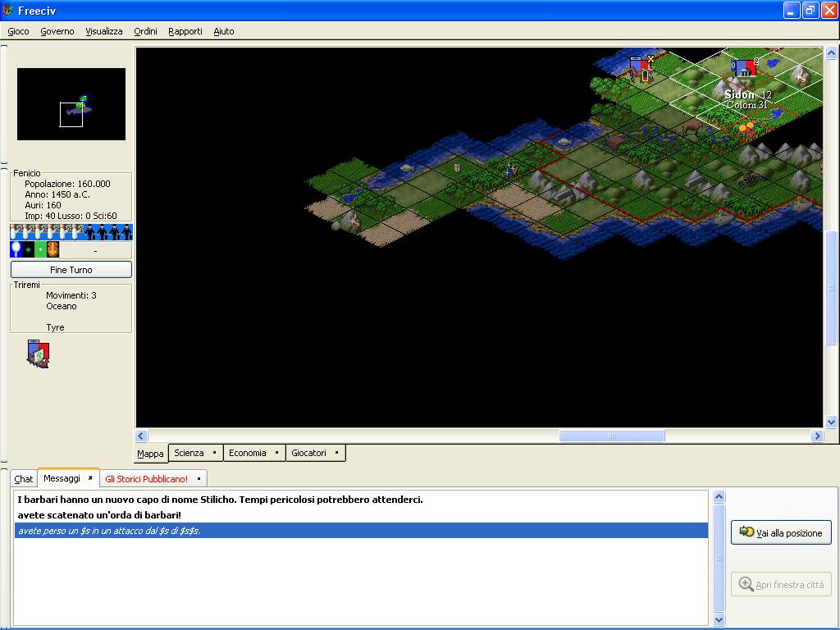Close the Economia tab with its dot
840x630 pixels.
276,453
